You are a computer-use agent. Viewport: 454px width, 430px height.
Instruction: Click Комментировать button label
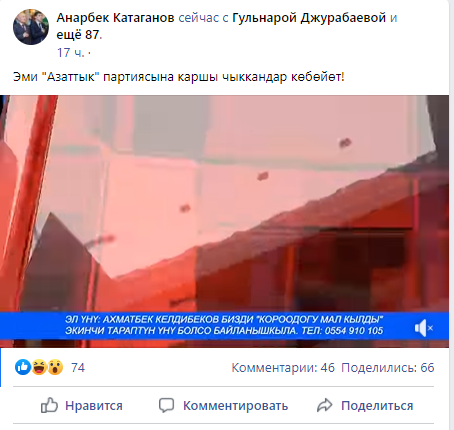235,406
